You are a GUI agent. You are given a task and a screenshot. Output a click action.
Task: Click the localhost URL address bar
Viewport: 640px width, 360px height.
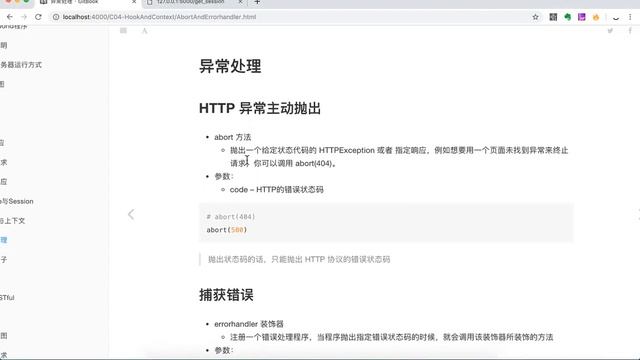[x=159, y=17]
